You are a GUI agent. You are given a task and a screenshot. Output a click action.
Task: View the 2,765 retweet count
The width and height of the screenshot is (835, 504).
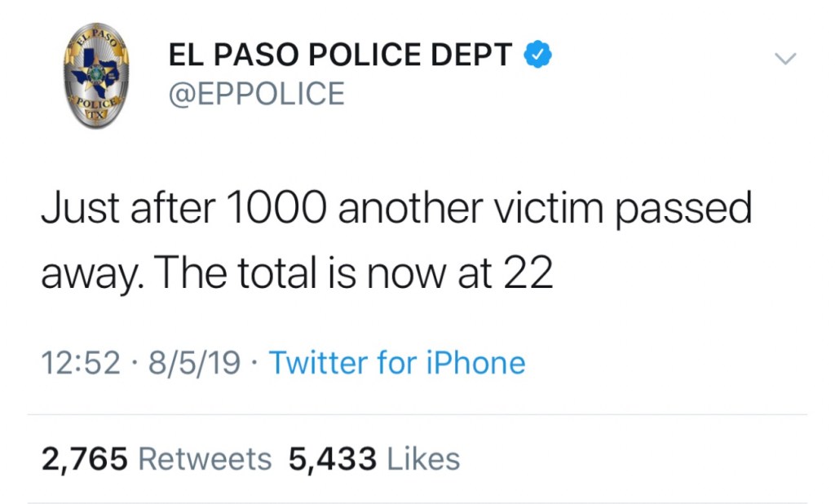pyautogui.click(x=85, y=459)
